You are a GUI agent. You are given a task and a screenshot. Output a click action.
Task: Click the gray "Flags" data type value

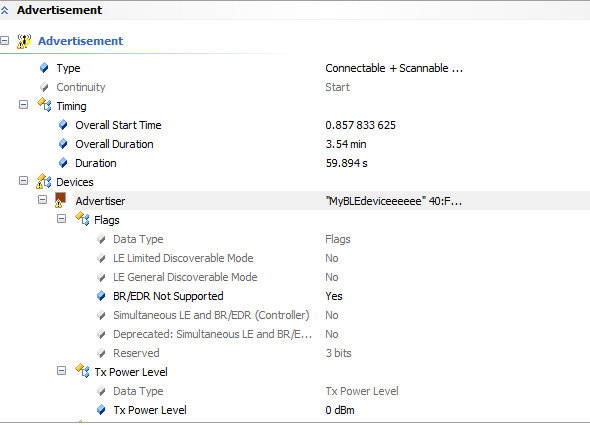(x=338, y=239)
